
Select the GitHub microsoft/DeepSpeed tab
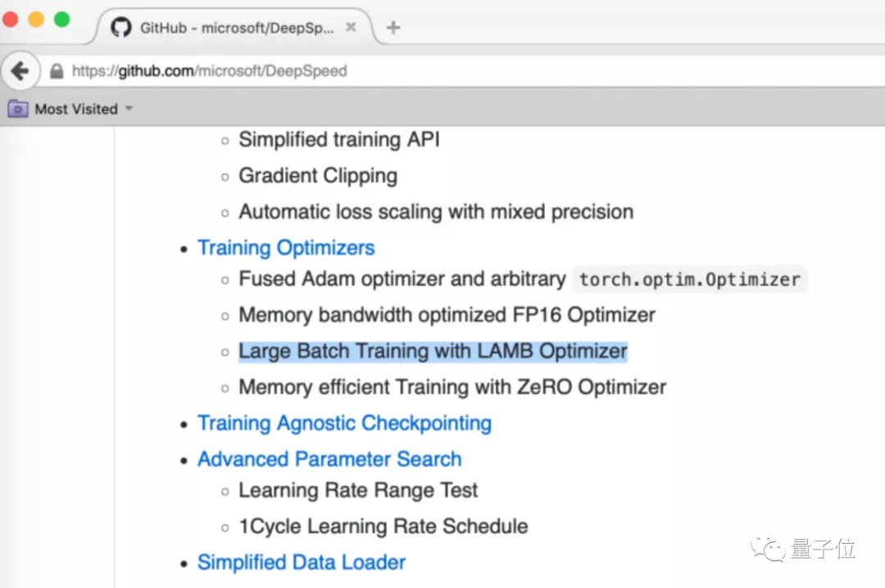pos(236,28)
